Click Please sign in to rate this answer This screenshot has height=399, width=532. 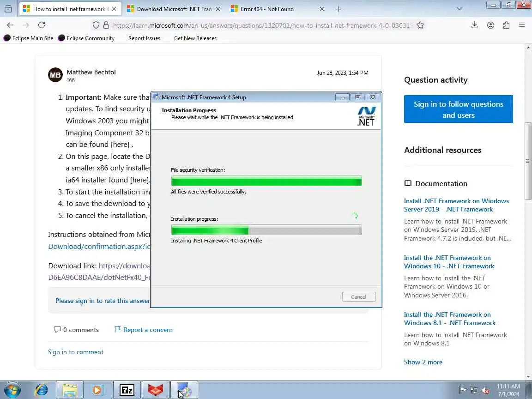tap(103, 301)
